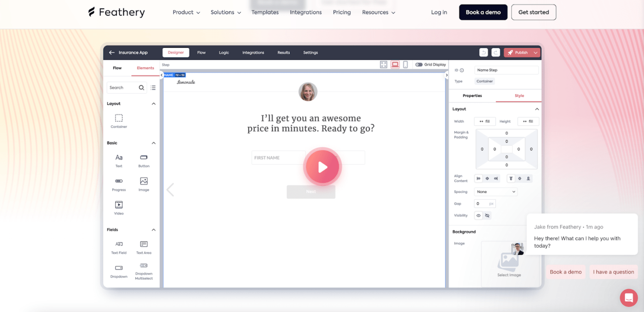Align content horizontally to the left
Image resolution: width=644 pixels, height=312 pixels.
pos(478,178)
